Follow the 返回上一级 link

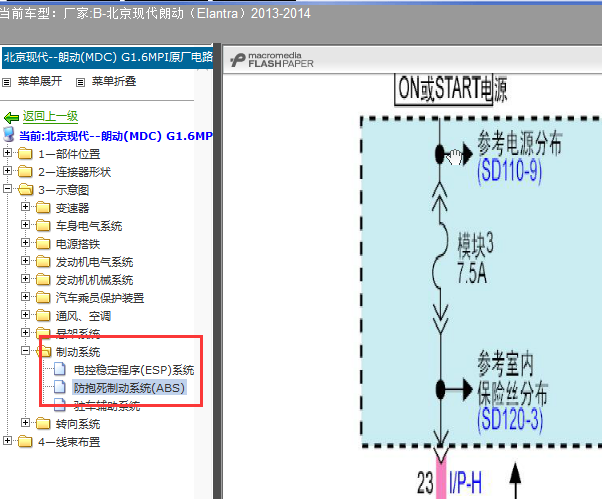click(50, 116)
